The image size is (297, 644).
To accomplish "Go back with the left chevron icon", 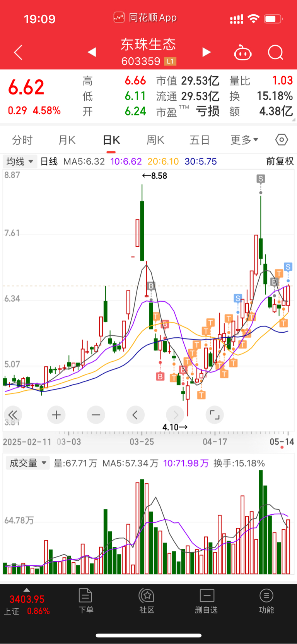I will click(18, 52).
